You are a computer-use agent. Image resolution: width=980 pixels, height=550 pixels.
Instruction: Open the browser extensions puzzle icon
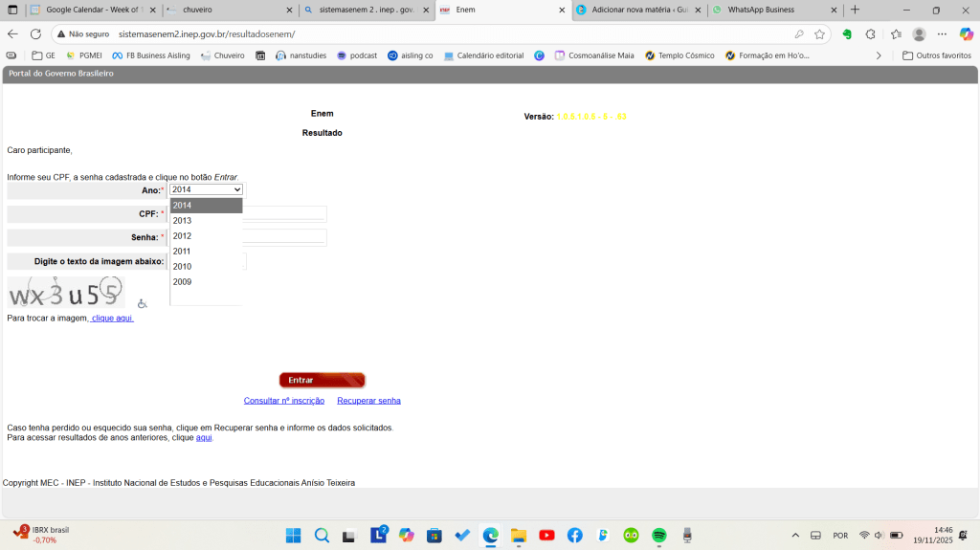[870, 33]
